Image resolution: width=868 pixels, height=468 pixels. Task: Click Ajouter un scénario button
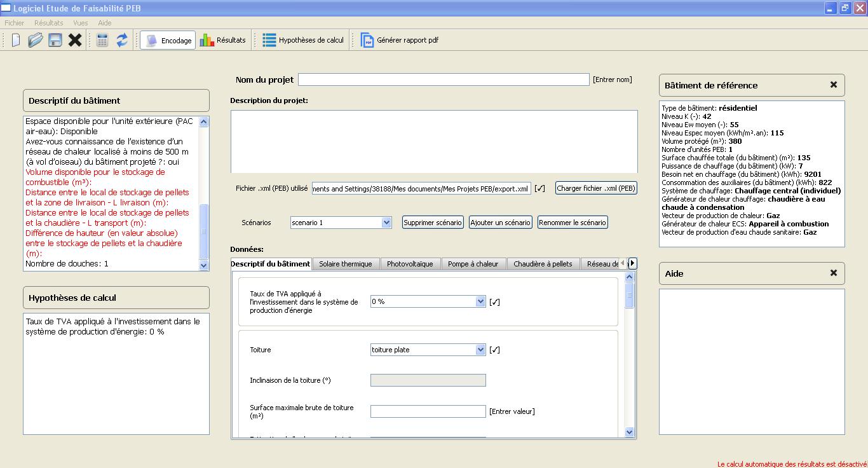(501, 223)
